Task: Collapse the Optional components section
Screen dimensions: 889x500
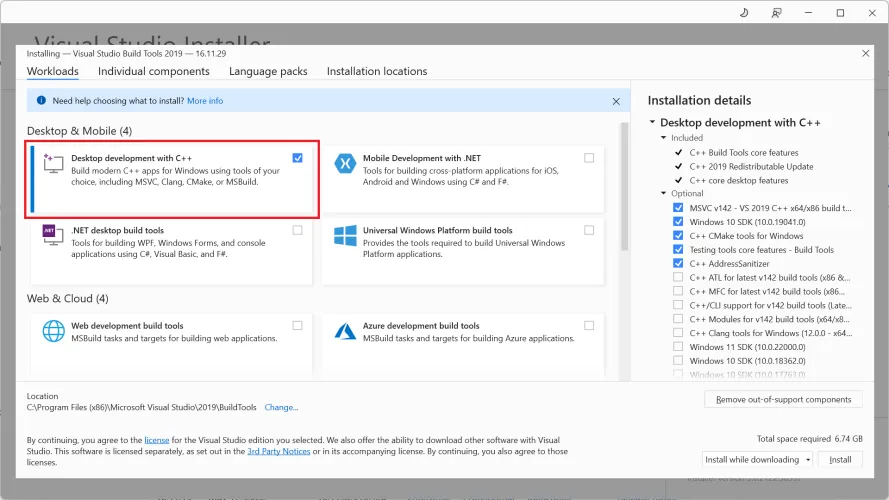Action: 664,194
